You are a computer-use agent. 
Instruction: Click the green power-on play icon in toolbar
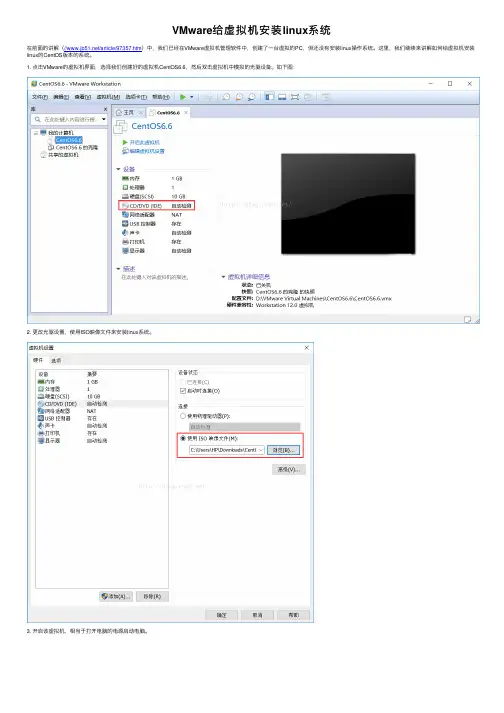tap(182, 97)
